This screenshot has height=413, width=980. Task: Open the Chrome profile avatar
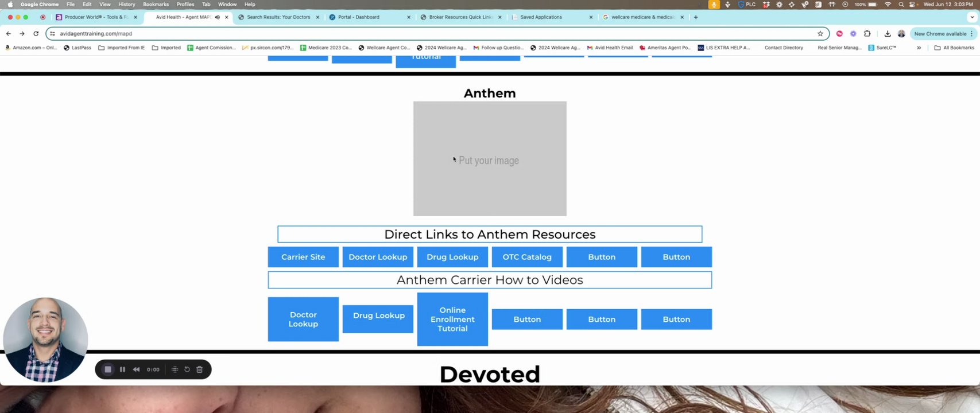pos(901,34)
